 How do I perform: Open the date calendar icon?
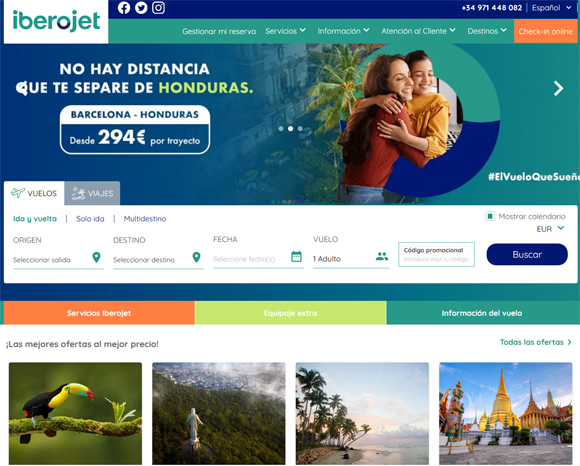point(296,256)
